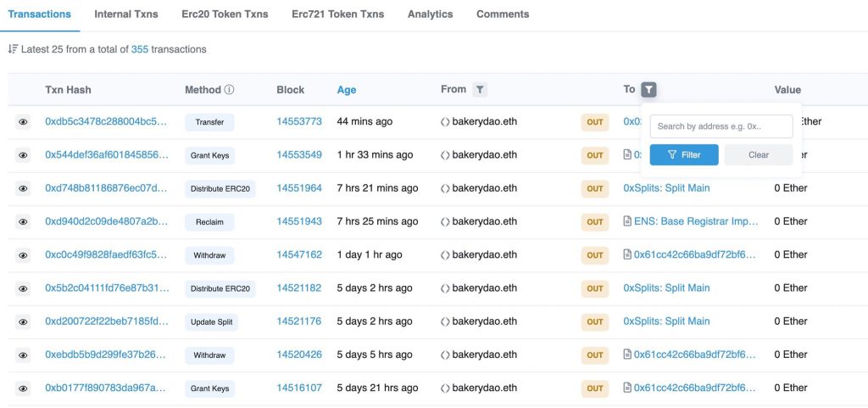
Task: Switch to Internal Txns tab
Action: coord(126,14)
